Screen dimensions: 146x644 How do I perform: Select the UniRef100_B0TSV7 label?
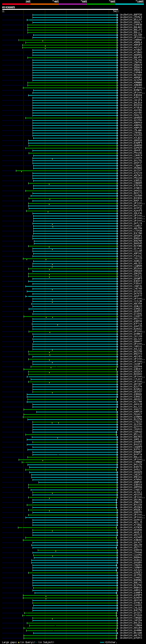tap(131, 170)
